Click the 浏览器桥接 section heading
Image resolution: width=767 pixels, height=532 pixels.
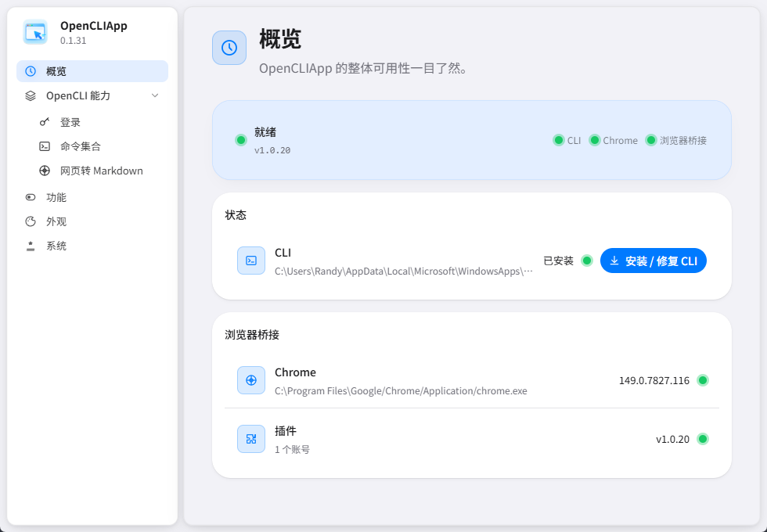point(252,335)
